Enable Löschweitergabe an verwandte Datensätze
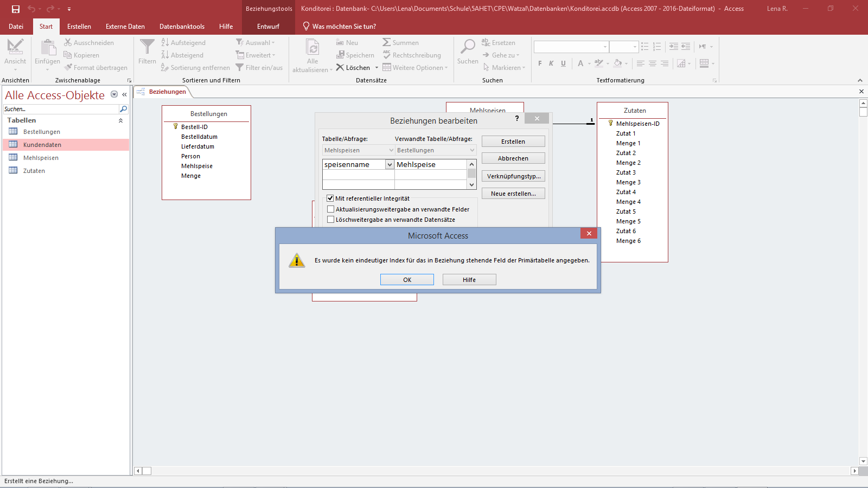 330,220
